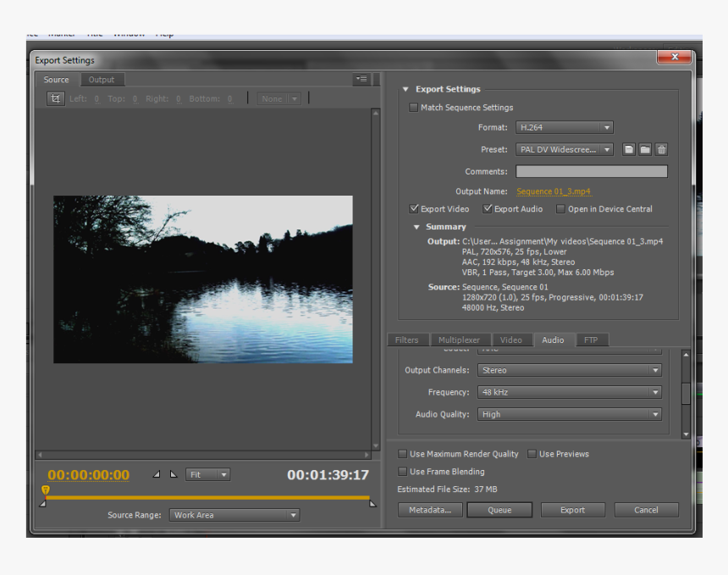The width and height of the screenshot is (728, 575).
Task: Click inside the Comments input field
Action: [591, 171]
